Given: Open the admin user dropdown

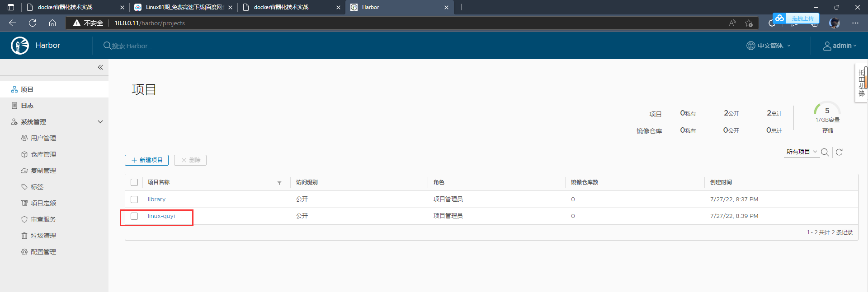Looking at the screenshot, I should 840,46.
